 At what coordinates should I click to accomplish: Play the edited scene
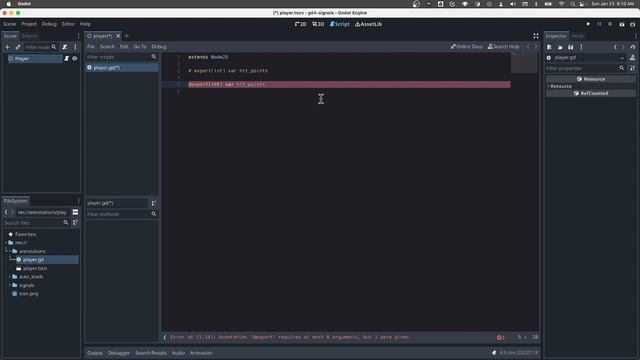tap(622, 24)
